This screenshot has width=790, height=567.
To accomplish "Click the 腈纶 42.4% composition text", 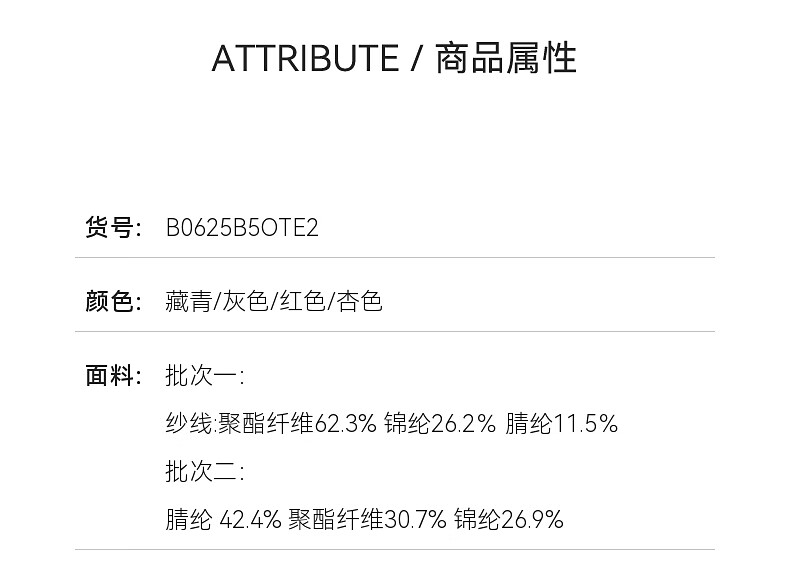I will coord(223,520).
